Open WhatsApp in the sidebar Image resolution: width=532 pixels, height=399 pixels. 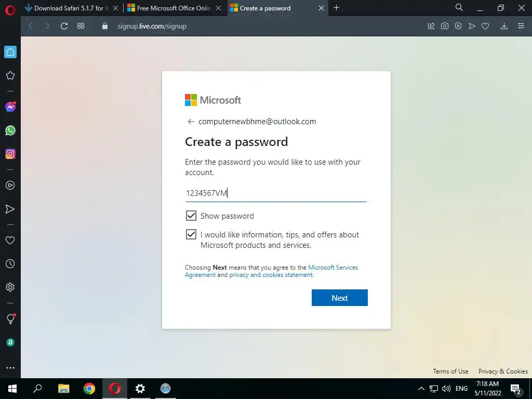[10, 130]
